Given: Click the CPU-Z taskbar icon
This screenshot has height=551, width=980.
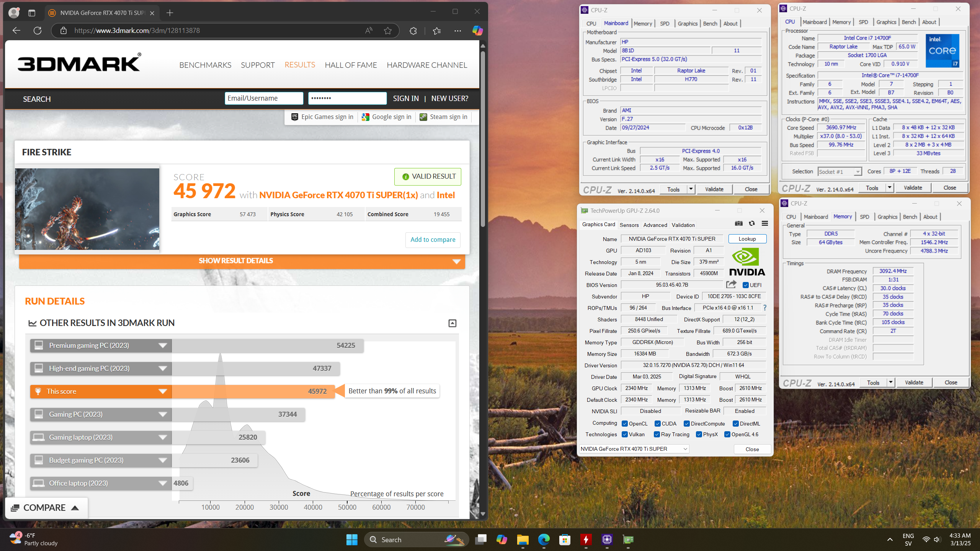Looking at the screenshot, I should click(607, 540).
